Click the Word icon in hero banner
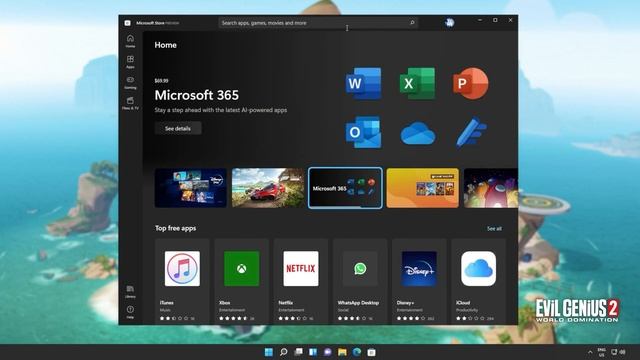The image size is (640, 360). coord(363,83)
